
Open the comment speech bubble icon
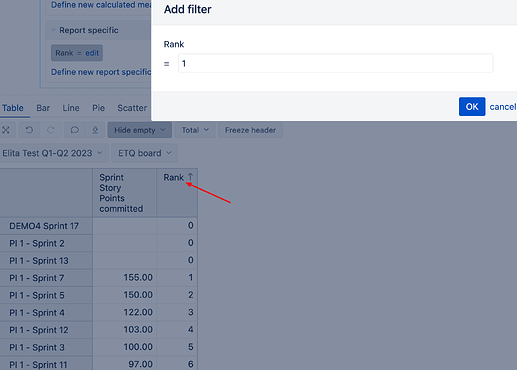74,130
